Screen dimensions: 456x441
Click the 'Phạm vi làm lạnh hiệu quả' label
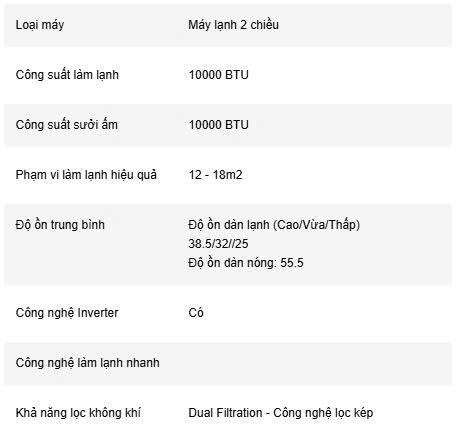pos(86,175)
